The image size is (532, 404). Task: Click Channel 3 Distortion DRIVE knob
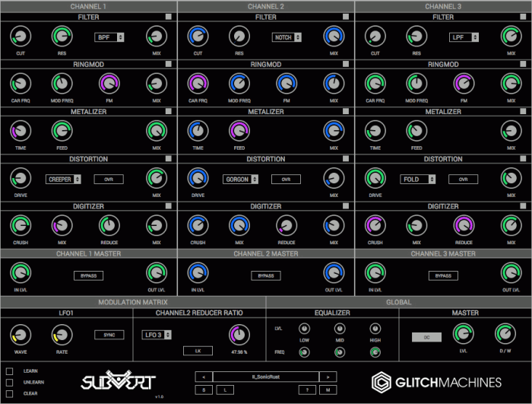[375, 178]
